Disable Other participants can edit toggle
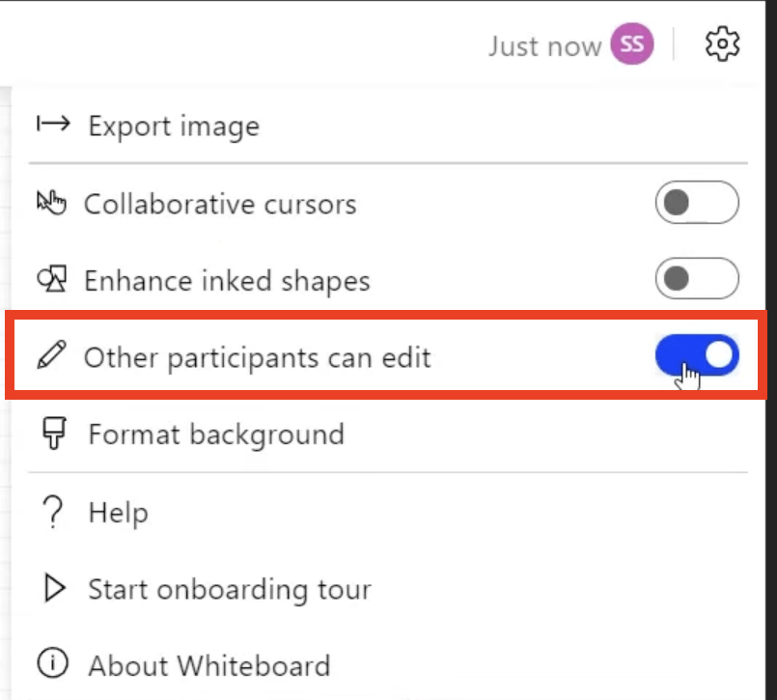Screen dimensions: 777x700 click(x=697, y=355)
